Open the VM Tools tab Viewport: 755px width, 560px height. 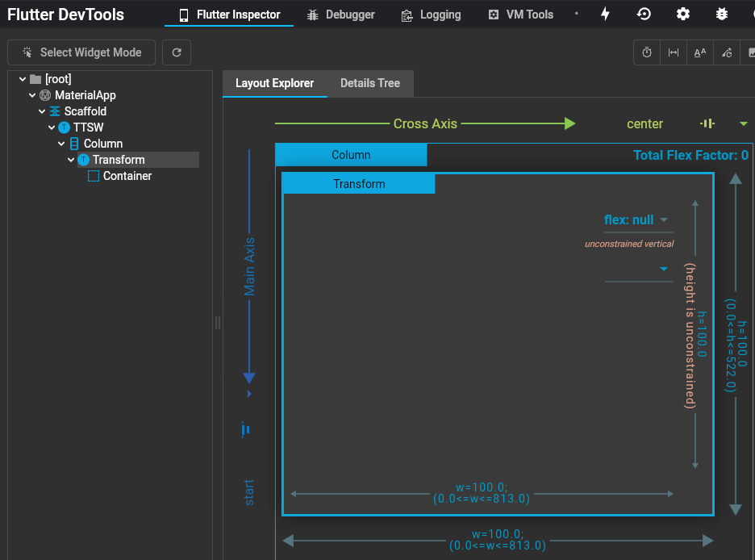[521, 15]
